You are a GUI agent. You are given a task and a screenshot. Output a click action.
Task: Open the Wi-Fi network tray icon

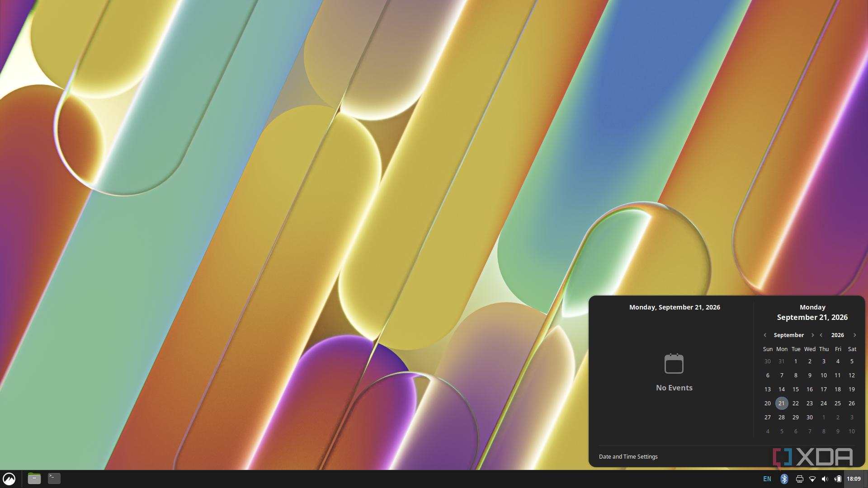(x=812, y=479)
